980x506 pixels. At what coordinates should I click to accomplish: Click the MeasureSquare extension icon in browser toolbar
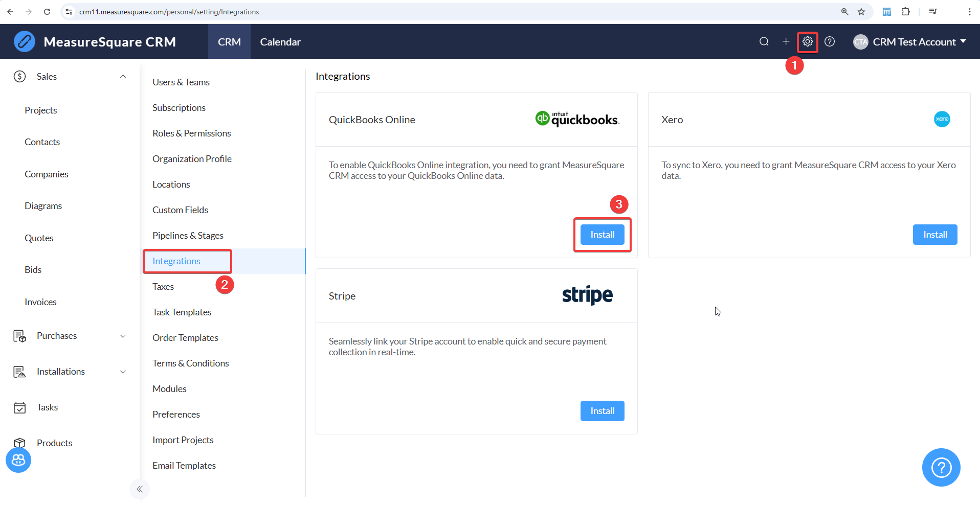pyautogui.click(x=887, y=12)
